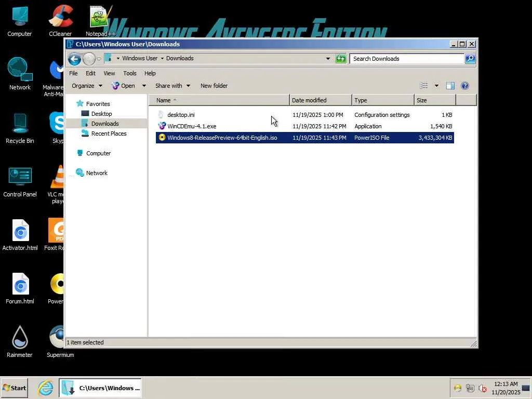Click the Recycle Bin desktop icon

click(x=20, y=128)
